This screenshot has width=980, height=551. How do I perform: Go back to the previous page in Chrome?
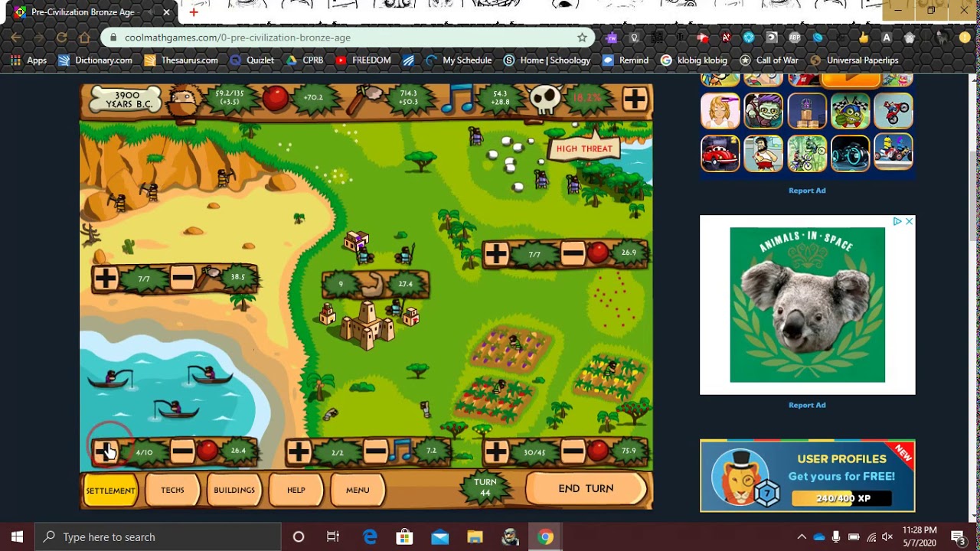click(x=16, y=37)
